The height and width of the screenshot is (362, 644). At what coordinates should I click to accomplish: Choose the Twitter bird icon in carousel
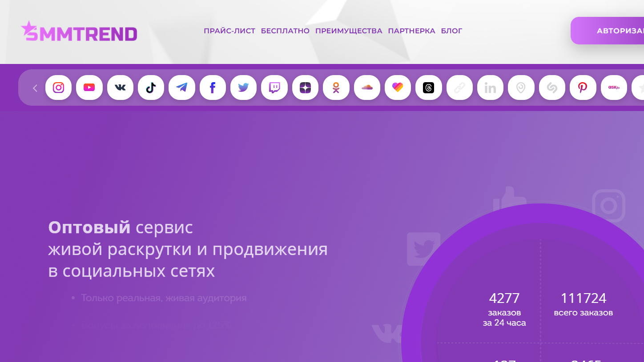[x=243, y=88]
